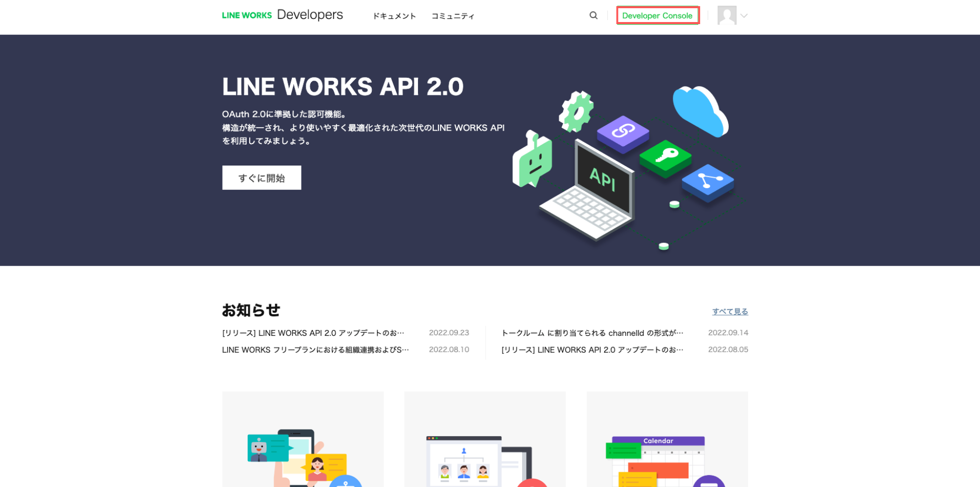Open the フリープラン組織連携 notice
This screenshot has width=980, height=487.
pos(315,350)
